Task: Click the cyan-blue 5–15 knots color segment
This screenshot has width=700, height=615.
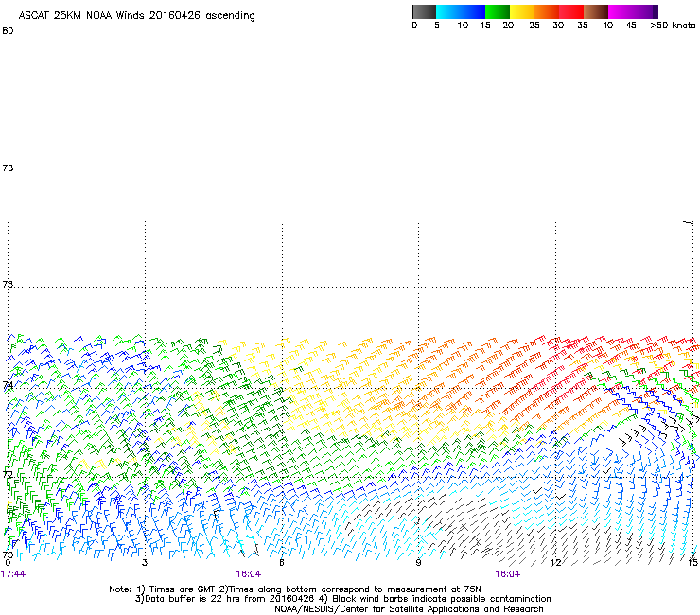Action: [461, 11]
